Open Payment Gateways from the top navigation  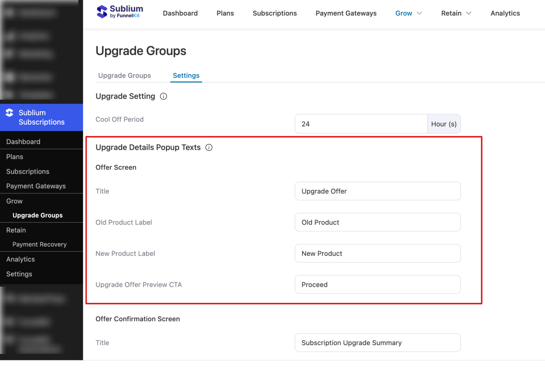click(346, 13)
